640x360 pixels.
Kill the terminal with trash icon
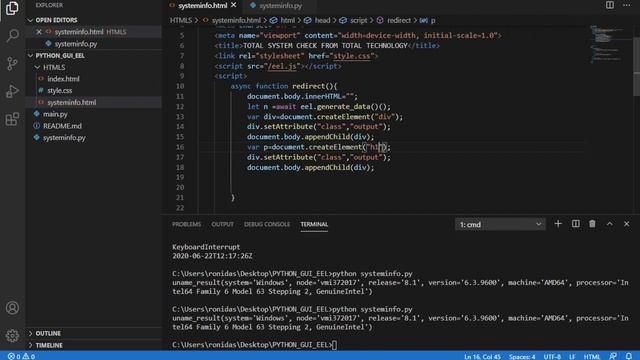(592, 224)
